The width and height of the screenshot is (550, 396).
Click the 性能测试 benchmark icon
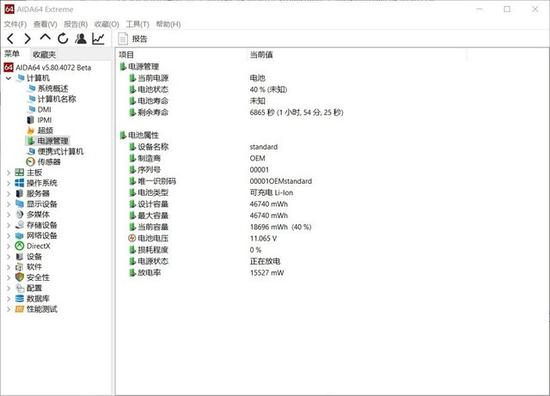pyautogui.click(x=20, y=309)
